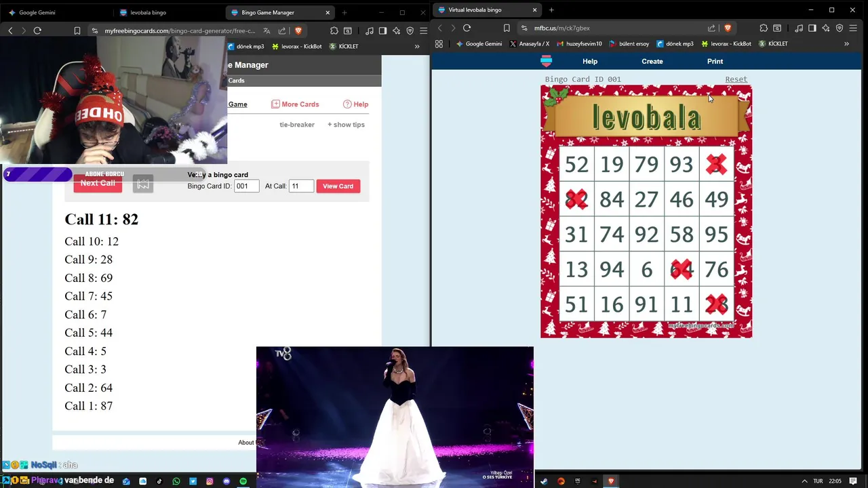Screen dimensions: 868x488
Task: Open Google Gemini bookmark in right browser
Action: pyautogui.click(x=479, y=43)
